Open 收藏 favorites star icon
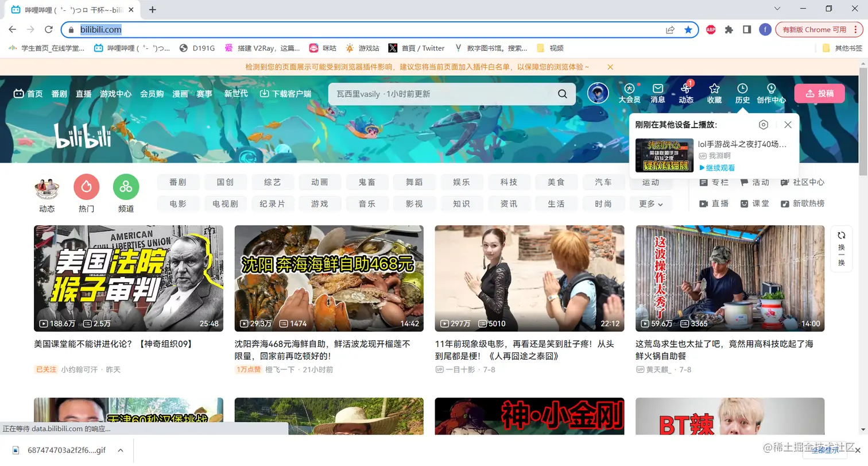Image resolution: width=868 pixels, height=466 pixels. (714, 94)
